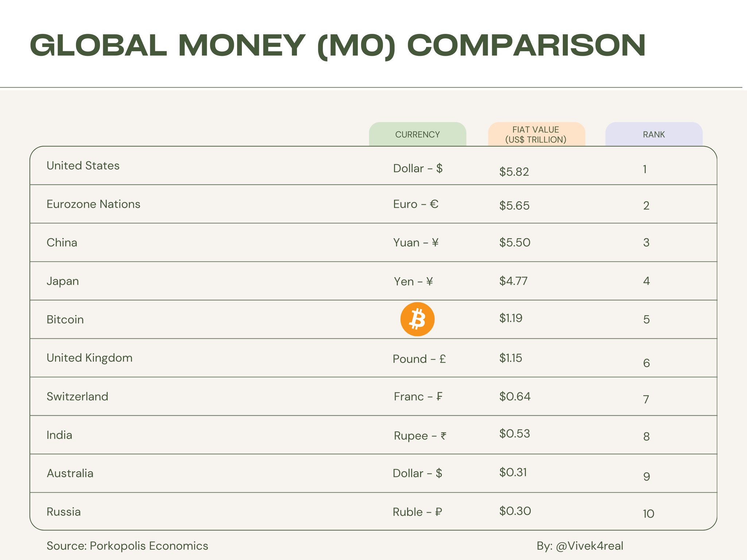Click the United States row label

pos(83,166)
